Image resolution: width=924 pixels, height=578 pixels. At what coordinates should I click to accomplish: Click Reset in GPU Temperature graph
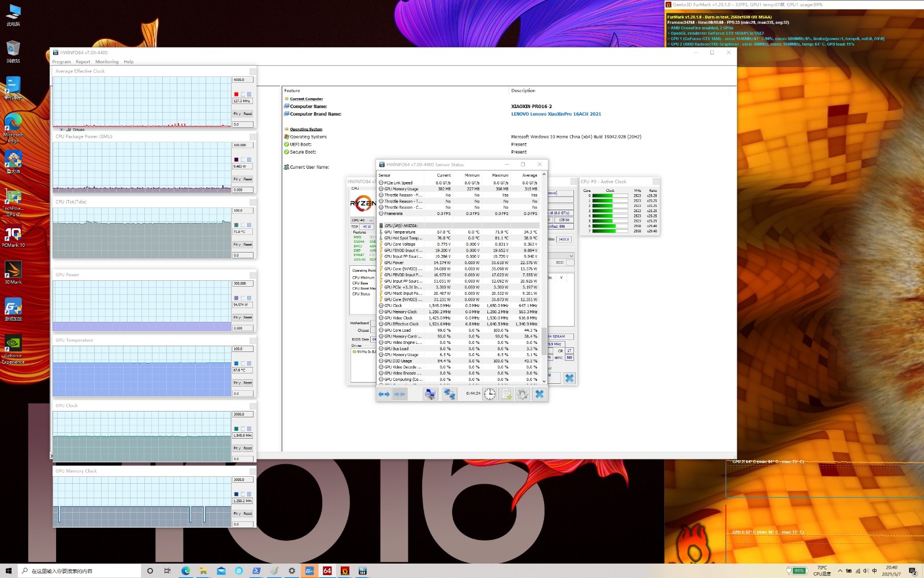click(x=248, y=383)
